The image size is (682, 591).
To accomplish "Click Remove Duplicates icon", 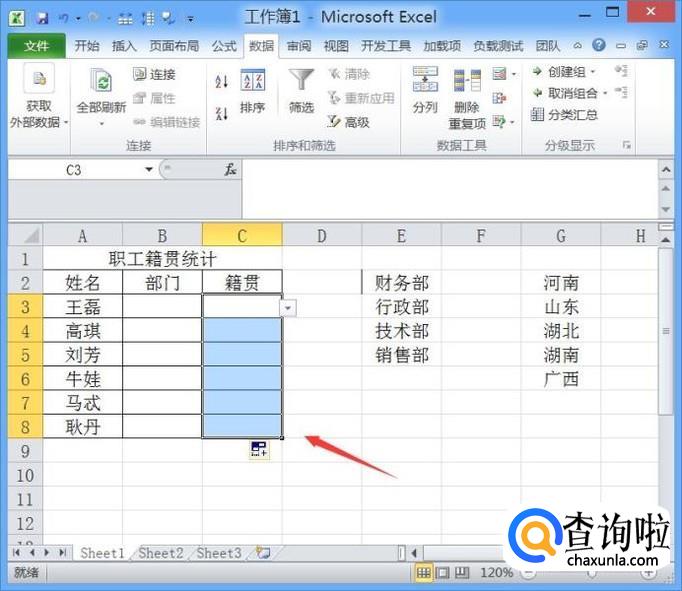I will click(467, 80).
